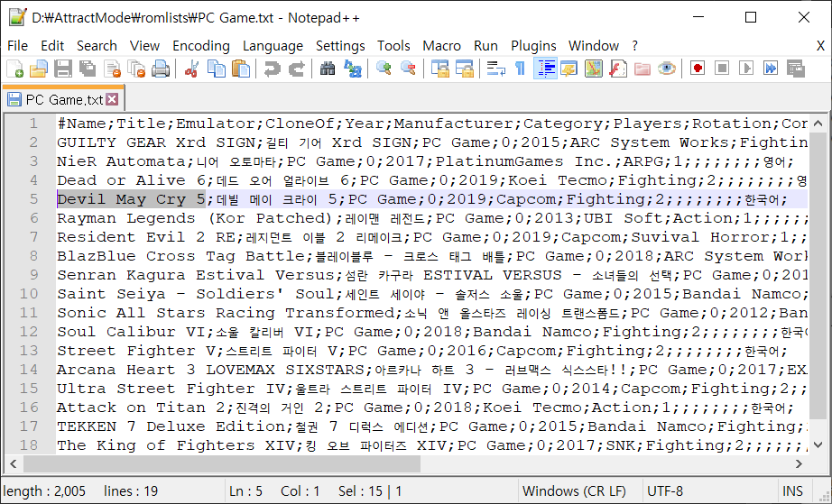Image resolution: width=832 pixels, height=504 pixels.
Task: Click the X at the menu bar's right end
Action: pos(820,46)
